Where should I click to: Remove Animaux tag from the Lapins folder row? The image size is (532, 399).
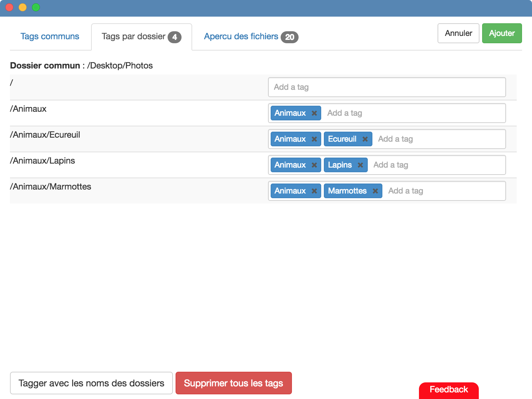point(314,165)
